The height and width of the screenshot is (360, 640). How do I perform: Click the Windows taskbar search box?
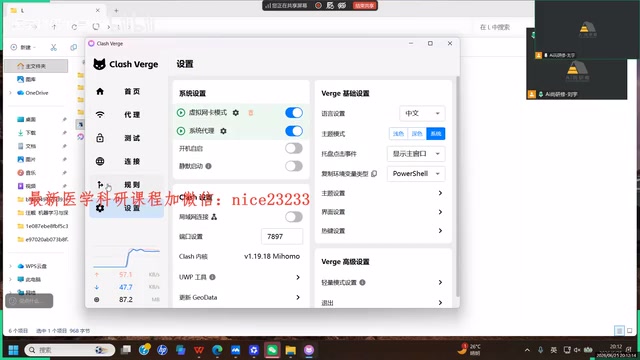click(x=70, y=350)
